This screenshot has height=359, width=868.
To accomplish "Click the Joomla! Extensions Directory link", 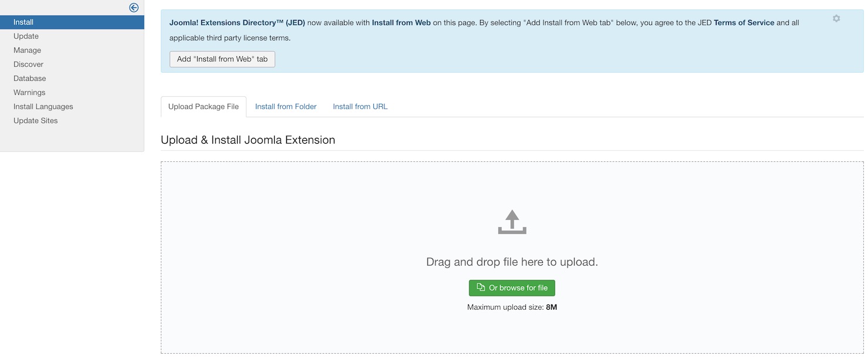I will click(237, 23).
